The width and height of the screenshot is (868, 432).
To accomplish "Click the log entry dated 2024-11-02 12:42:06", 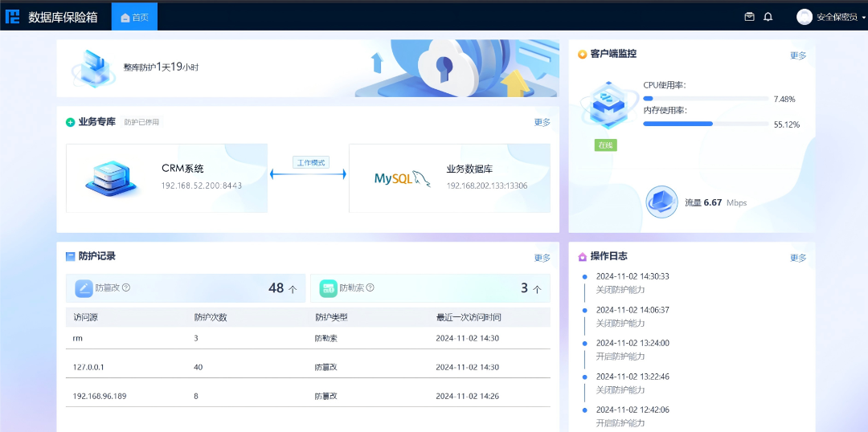I will [x=633, y=417].
